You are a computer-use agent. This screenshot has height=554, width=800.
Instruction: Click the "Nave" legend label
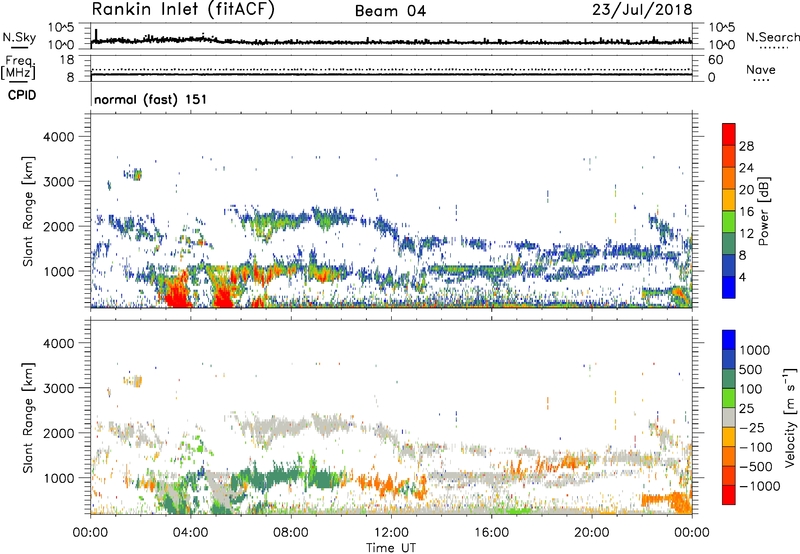[x=761, y=69]
